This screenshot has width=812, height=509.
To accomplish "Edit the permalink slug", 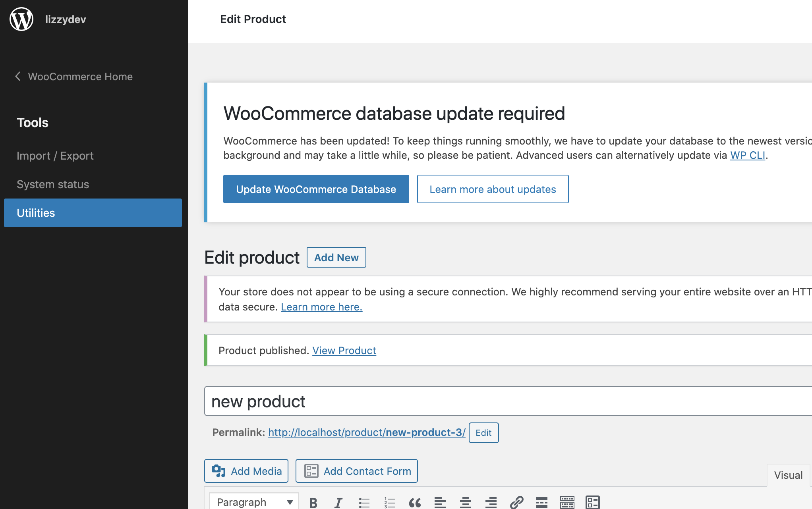I will click(x=483, y=433).
